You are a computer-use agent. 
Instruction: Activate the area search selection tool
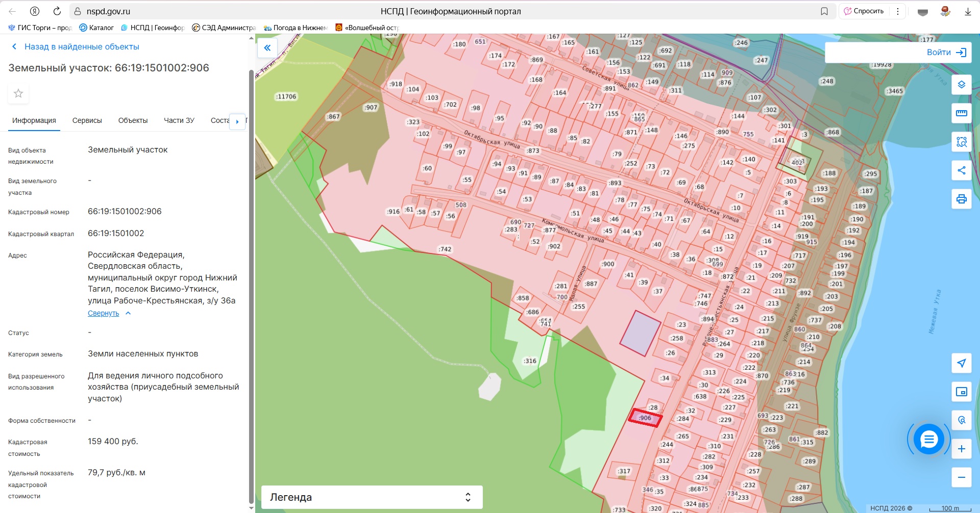pyautogui.click(x=961, y=142)
